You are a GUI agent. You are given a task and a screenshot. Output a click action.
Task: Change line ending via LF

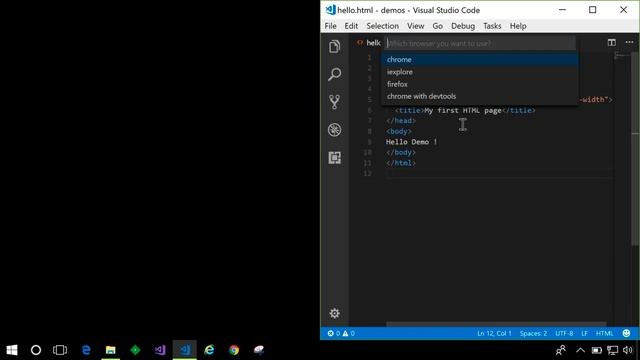[x=584, y=333]
